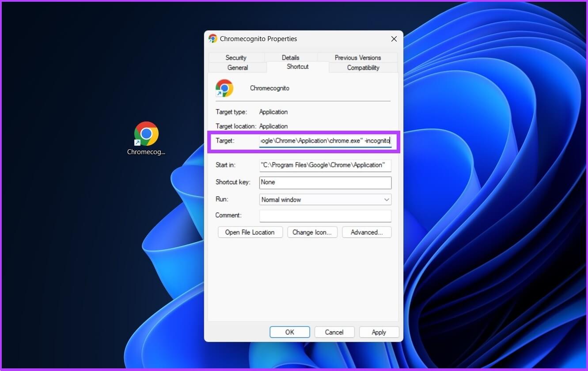588x371 pixels.
Task: Click the Start in field
Action: pyautogui.click(x=325, y=165)
